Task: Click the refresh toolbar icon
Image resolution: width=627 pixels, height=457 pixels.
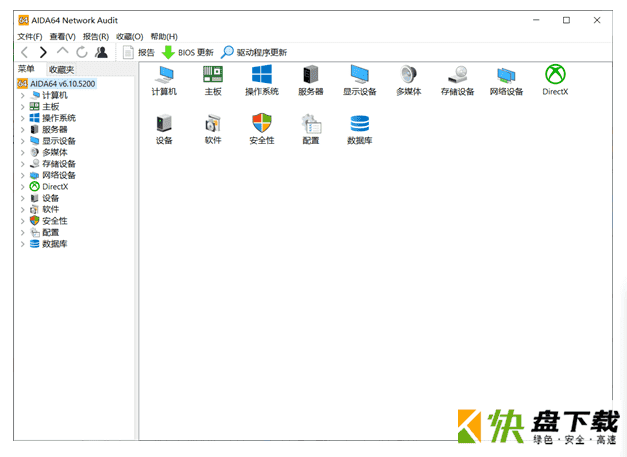Action: click(x=82, y=52)
